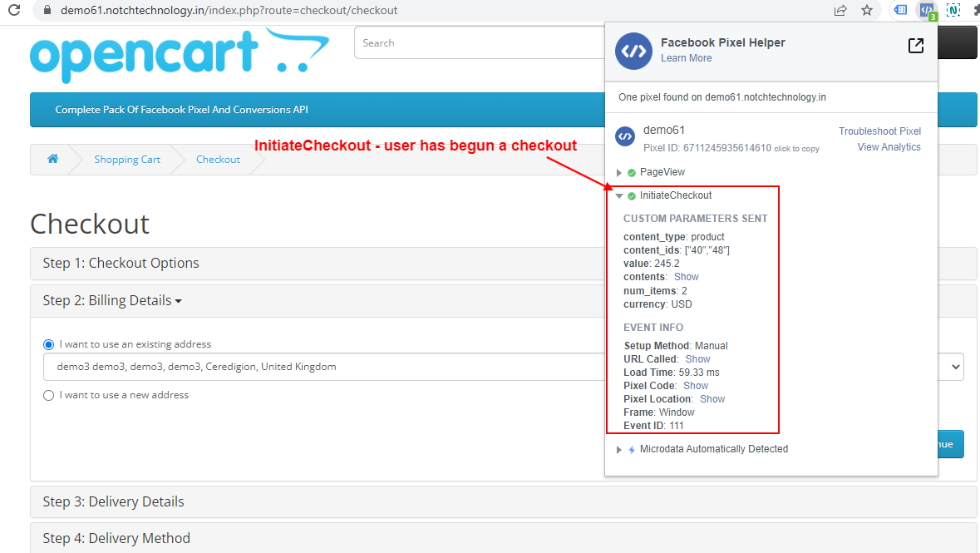Click the browser address bar URL
The width and height of the screenshot is (980, 553).
coord(229,10)
